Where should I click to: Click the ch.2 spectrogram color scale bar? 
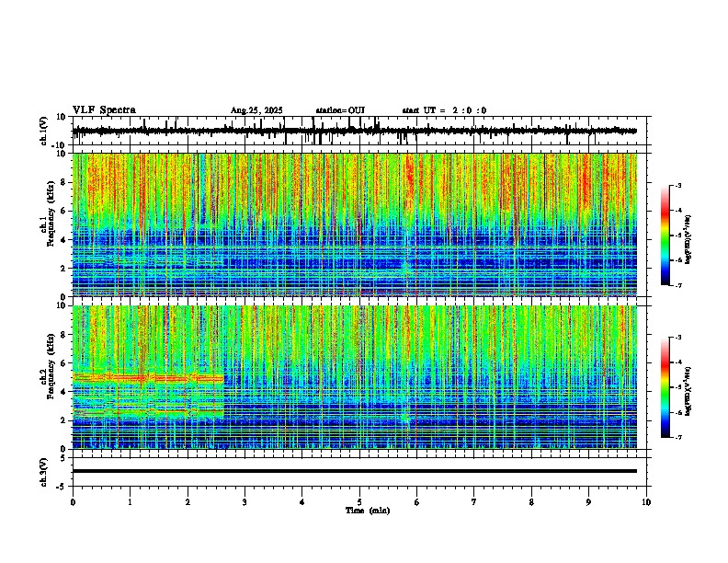(x=665, y=387)
